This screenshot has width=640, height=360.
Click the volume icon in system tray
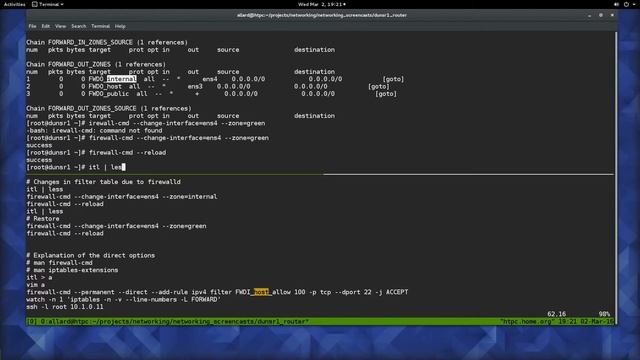(616, 4)
